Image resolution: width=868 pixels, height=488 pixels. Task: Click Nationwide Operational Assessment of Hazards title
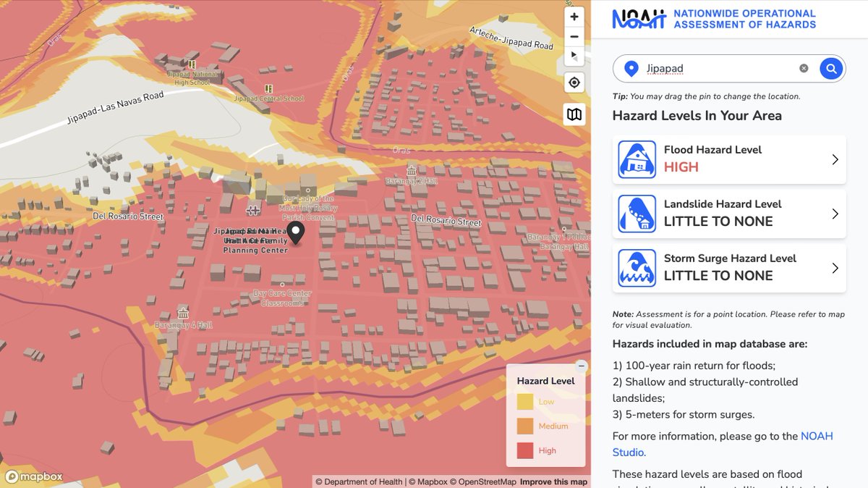[x=745, y=19]
